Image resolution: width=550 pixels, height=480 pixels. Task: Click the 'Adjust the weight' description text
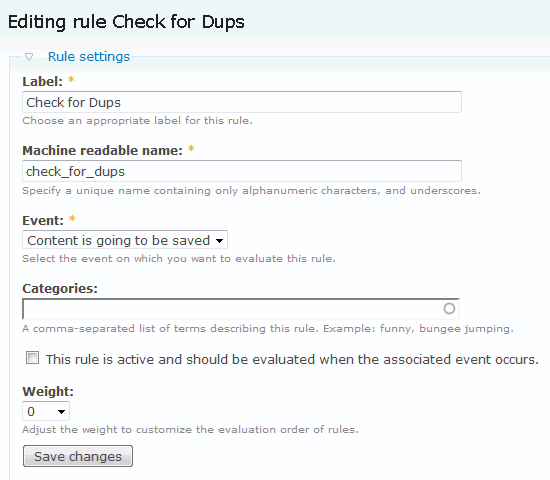click(190, 429)
